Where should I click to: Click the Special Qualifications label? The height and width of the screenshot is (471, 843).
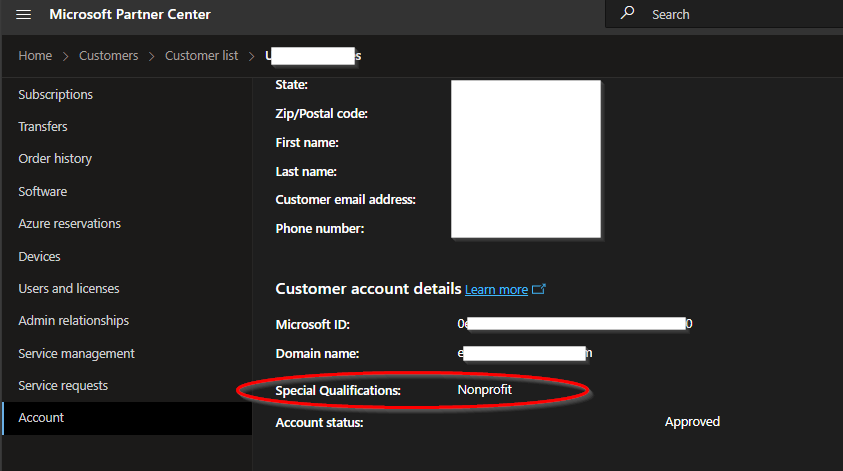(338, 391)
